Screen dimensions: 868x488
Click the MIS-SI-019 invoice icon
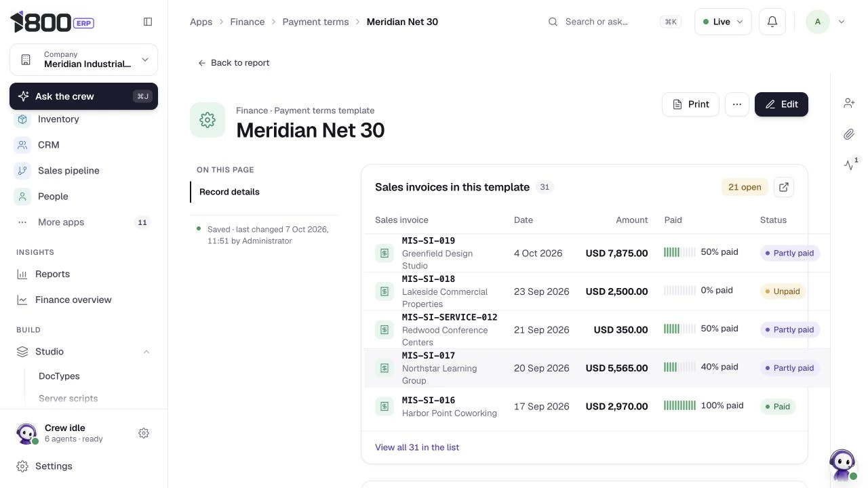point(384,253)
